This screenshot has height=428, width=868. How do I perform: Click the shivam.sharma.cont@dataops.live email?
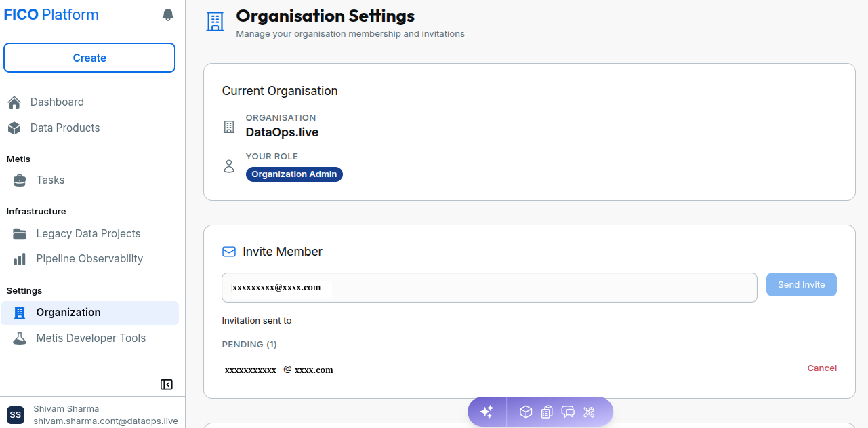[x=106, y=421]
